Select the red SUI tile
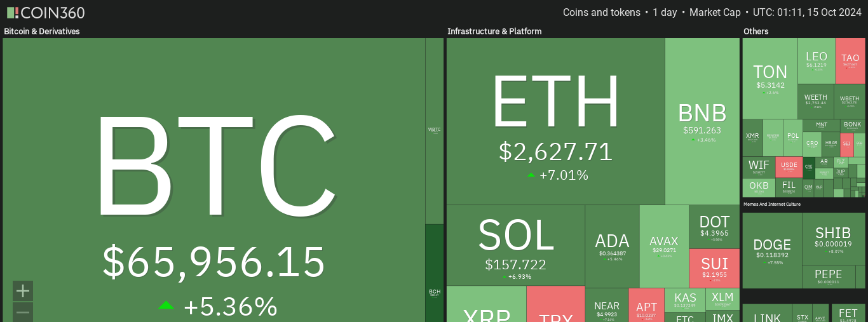Screen dimensions: 868x322 click(x=715, y=268)
